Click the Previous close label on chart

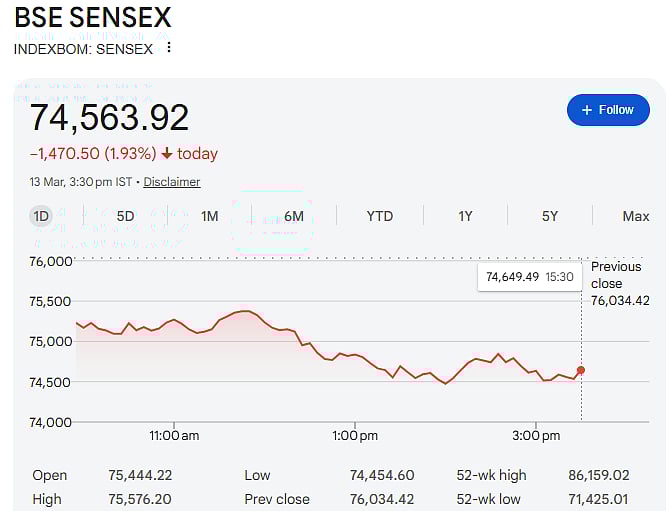point(615,275)
